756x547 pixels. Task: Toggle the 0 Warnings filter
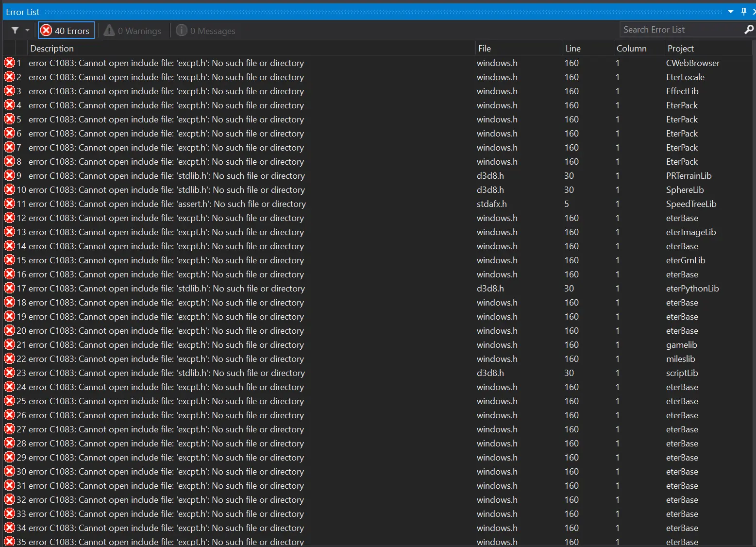133,31
